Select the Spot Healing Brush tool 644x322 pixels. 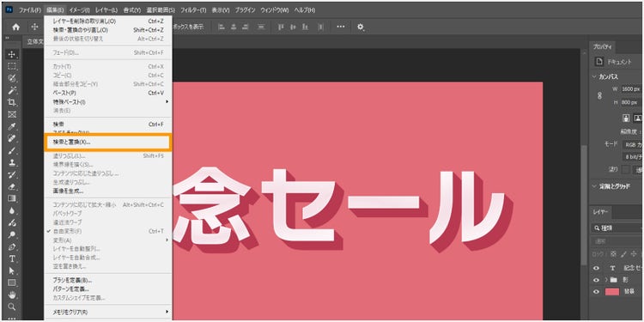(x=12, y=138)
